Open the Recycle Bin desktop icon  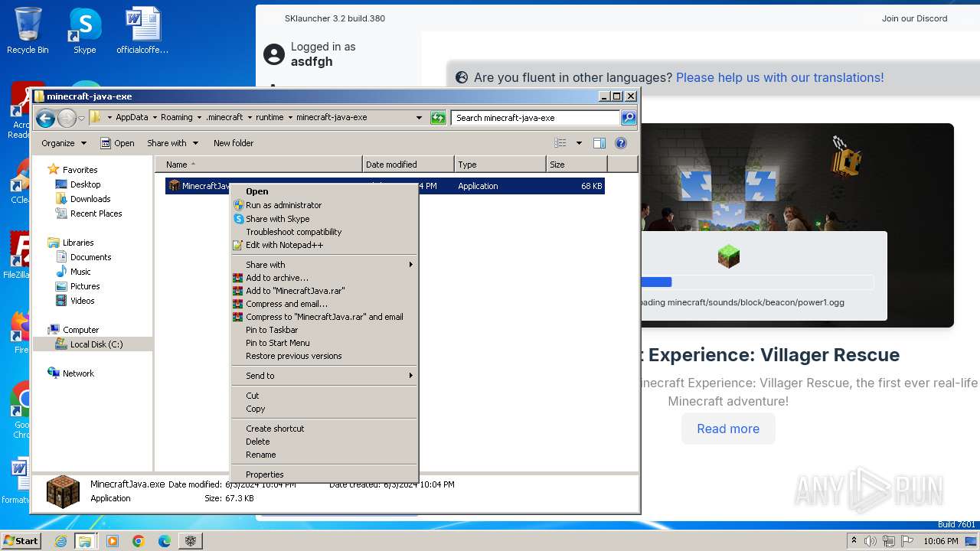coord(28,31)
